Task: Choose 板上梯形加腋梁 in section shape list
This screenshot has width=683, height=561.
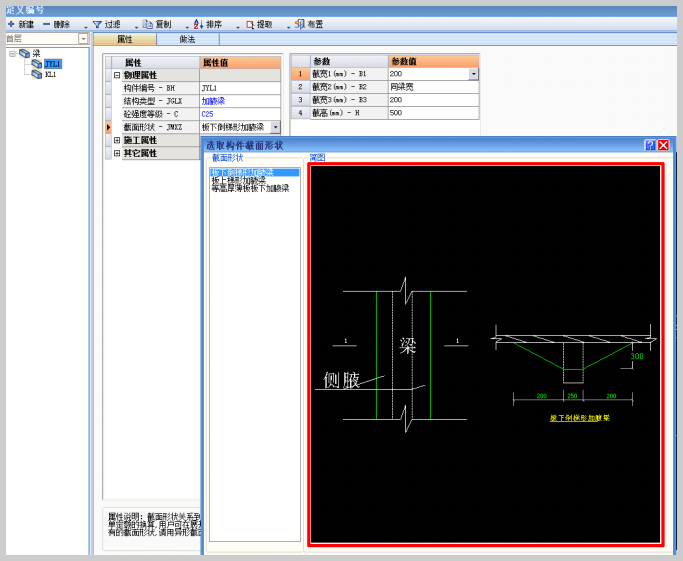Action: pyautogui.click(x=238, y=180)
